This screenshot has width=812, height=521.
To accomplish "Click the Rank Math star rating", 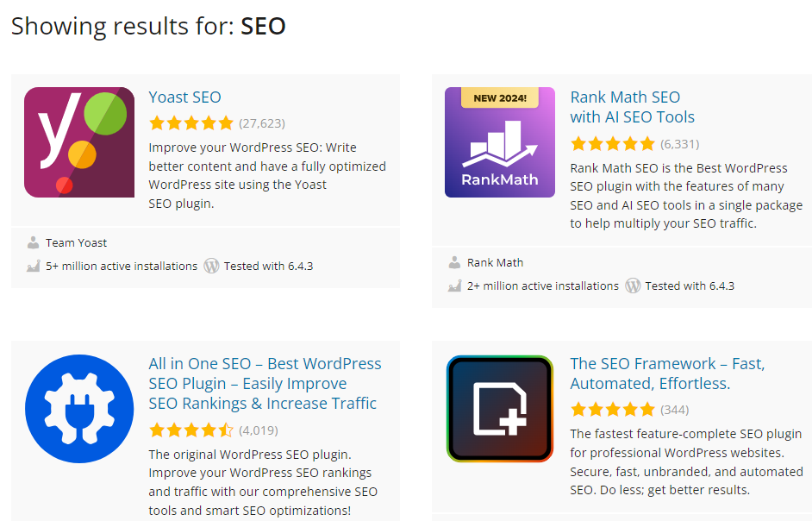I will 612,143.
